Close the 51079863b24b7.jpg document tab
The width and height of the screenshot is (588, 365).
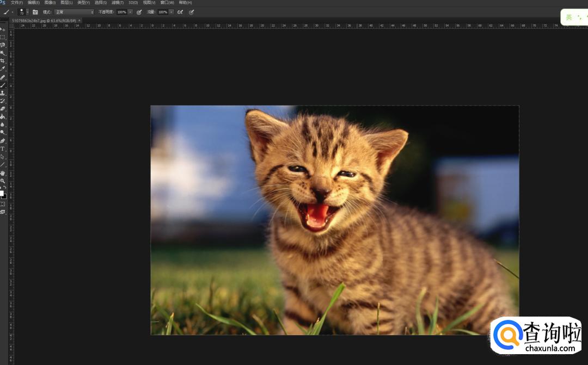(x=79, y=21)
